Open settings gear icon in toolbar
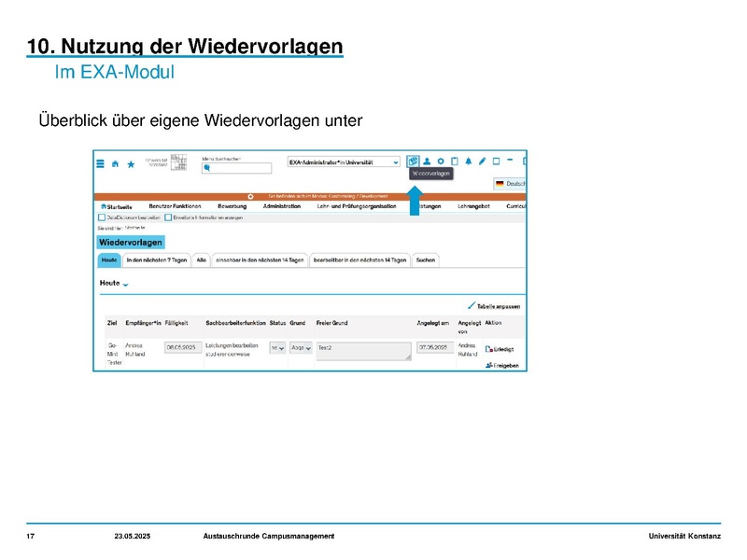The height and width of the screenshot is (560, 747). click(x=441, y=161)
